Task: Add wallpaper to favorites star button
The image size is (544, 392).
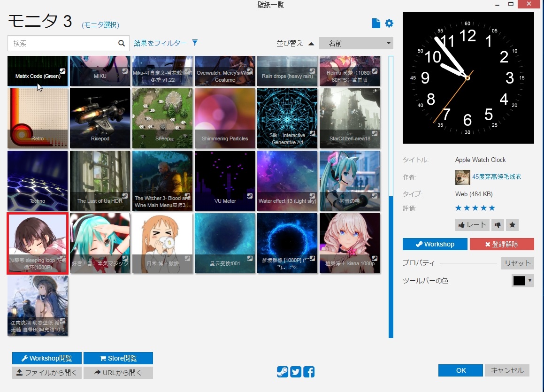Action: (513, 225)
